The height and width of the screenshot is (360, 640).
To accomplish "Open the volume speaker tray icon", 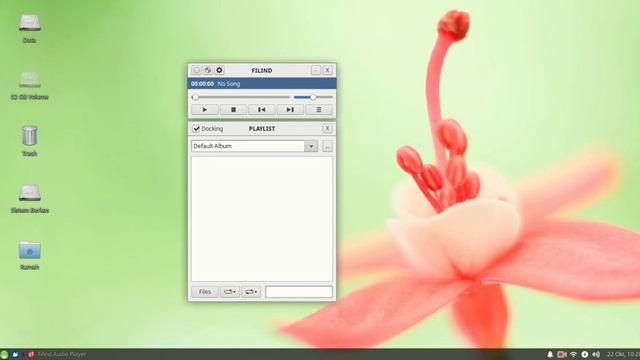I will (x=596, y=354).
